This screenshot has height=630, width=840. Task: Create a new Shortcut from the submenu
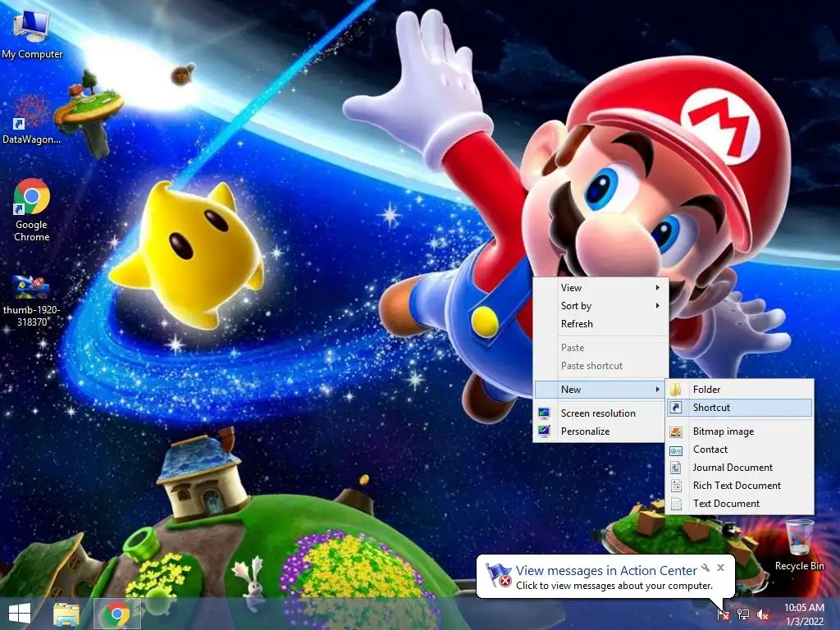(x=739, y=408)
